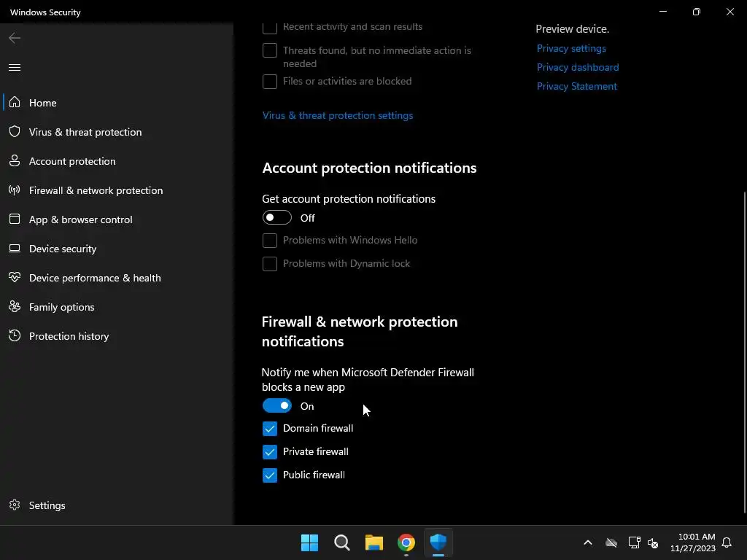
Task: Open the Windows Start button
Action: [309, 542]
